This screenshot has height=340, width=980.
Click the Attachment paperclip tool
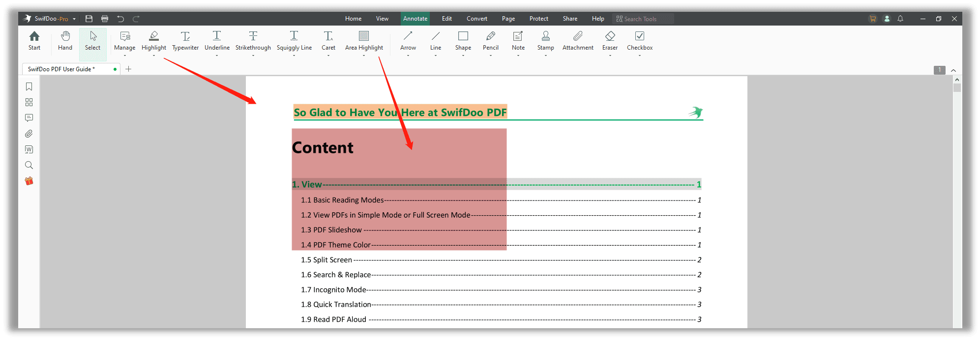578,41
